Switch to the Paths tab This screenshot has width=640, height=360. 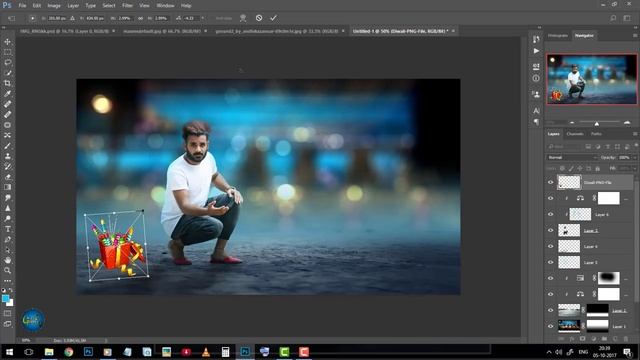pyautogui.click(x=596, y=134)
